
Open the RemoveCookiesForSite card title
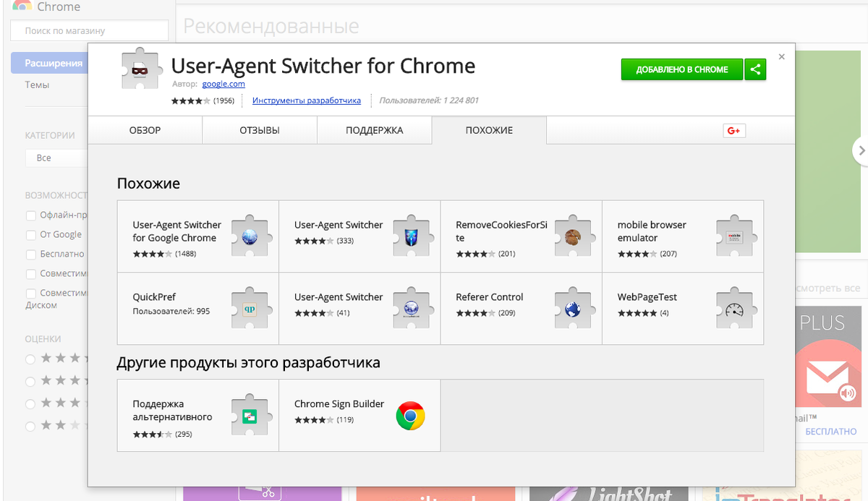coord(501,231)
